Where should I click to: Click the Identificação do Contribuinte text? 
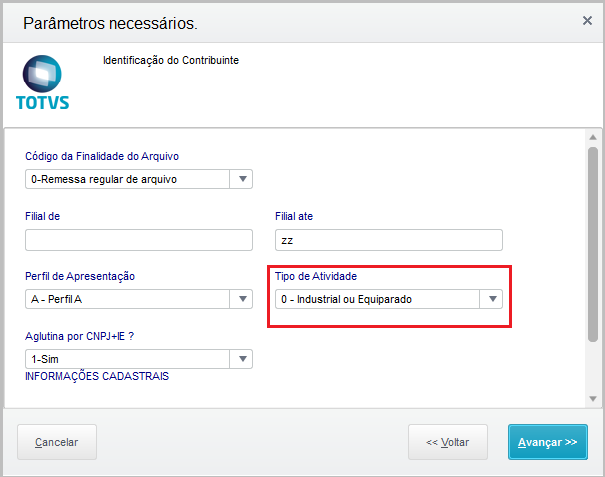point(171,60)
